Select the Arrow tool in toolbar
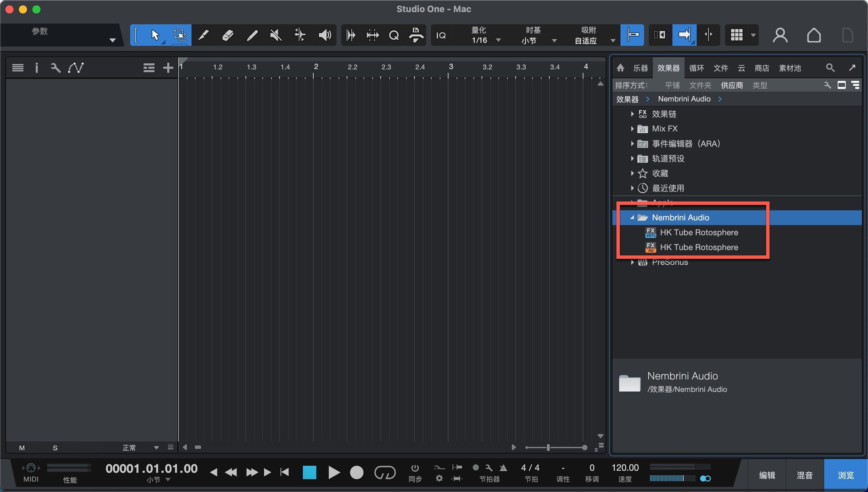The width and height of the screenshot is (868, 492). tap(155, 35)
